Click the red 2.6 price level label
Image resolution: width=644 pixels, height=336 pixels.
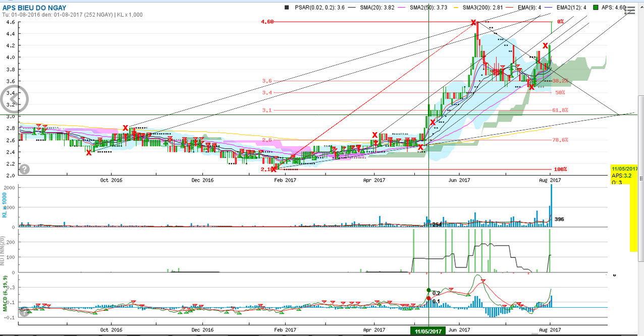click(266, 140)
